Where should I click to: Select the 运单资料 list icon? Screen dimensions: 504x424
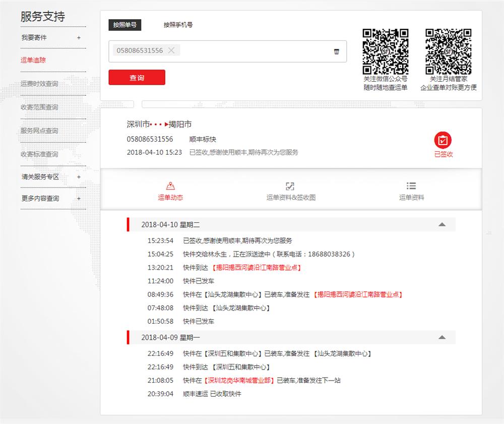pyautogui.click(x=411, y=186)
